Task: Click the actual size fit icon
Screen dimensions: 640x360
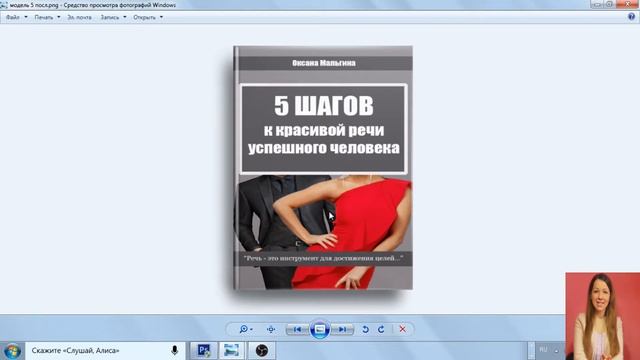Action: [271, 329]
